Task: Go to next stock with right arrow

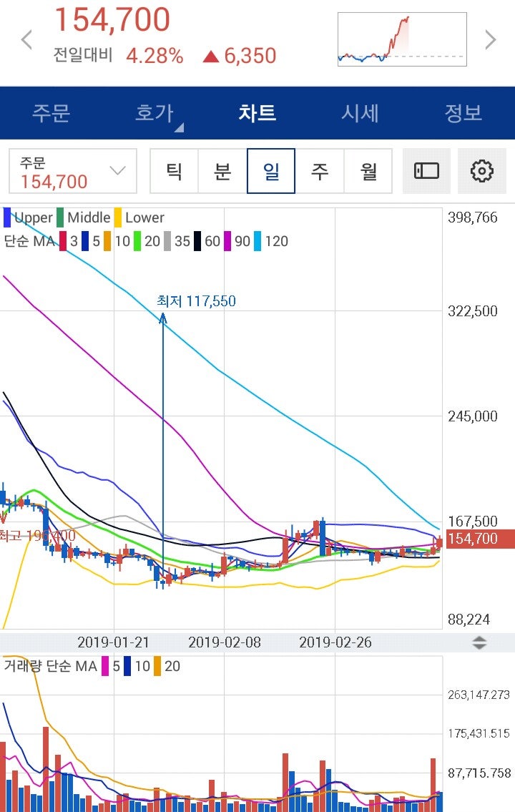Action: (490, 40)
